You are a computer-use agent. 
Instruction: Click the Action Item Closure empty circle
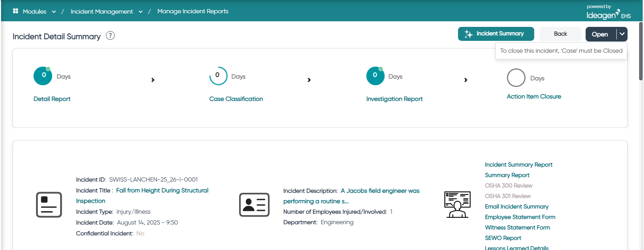516,78
